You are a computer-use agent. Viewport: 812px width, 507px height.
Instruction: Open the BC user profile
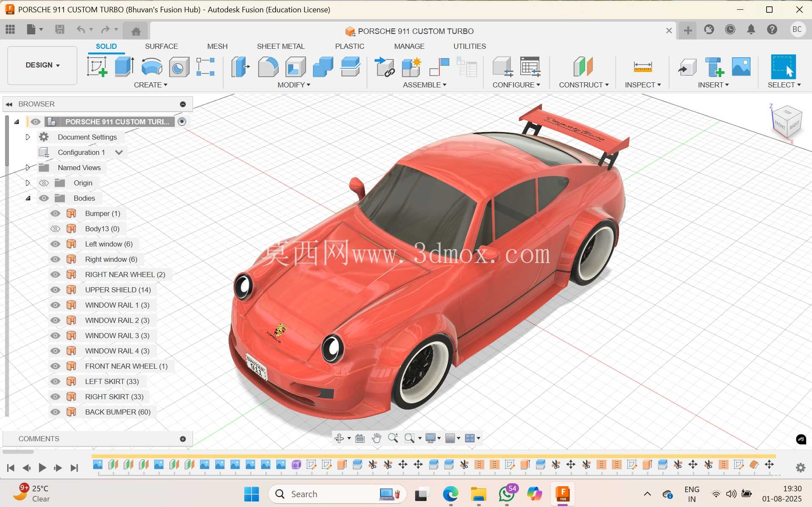click(x=797, y=29)
